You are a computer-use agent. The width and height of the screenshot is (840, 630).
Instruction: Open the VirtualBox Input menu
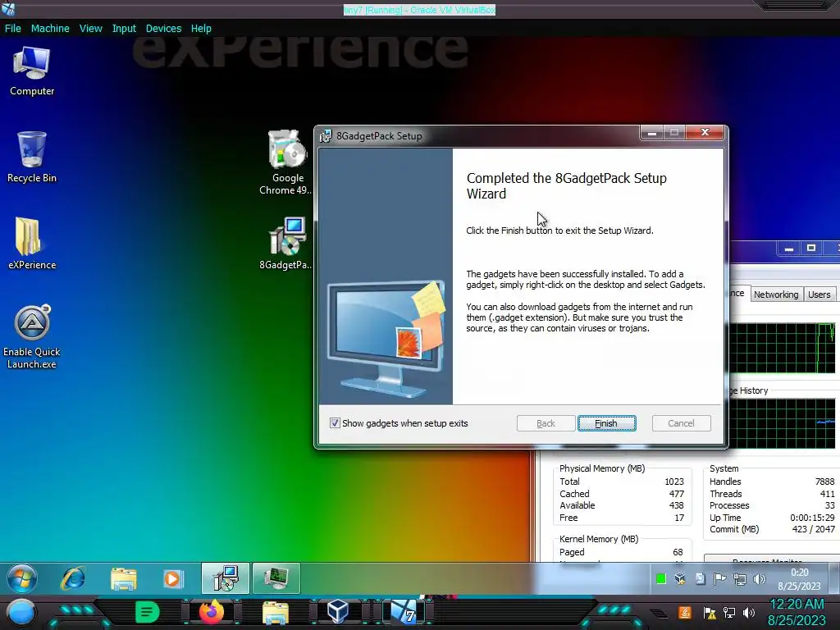click(x=124, y=29)
